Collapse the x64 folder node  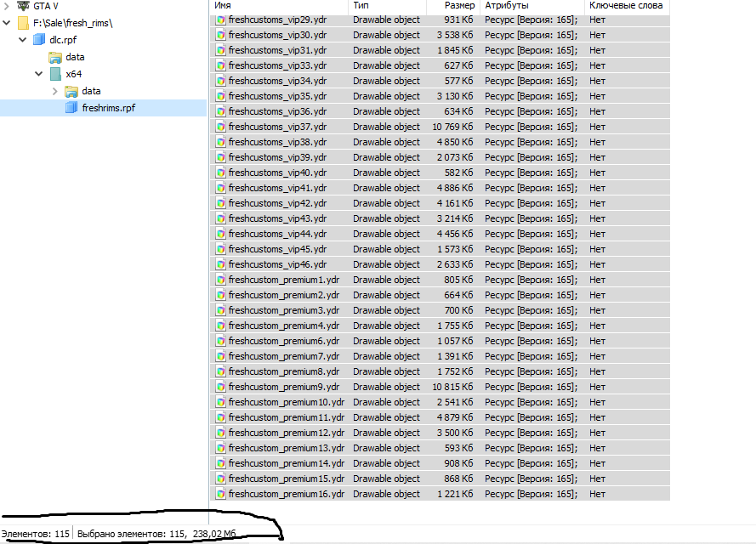(39, 74)
